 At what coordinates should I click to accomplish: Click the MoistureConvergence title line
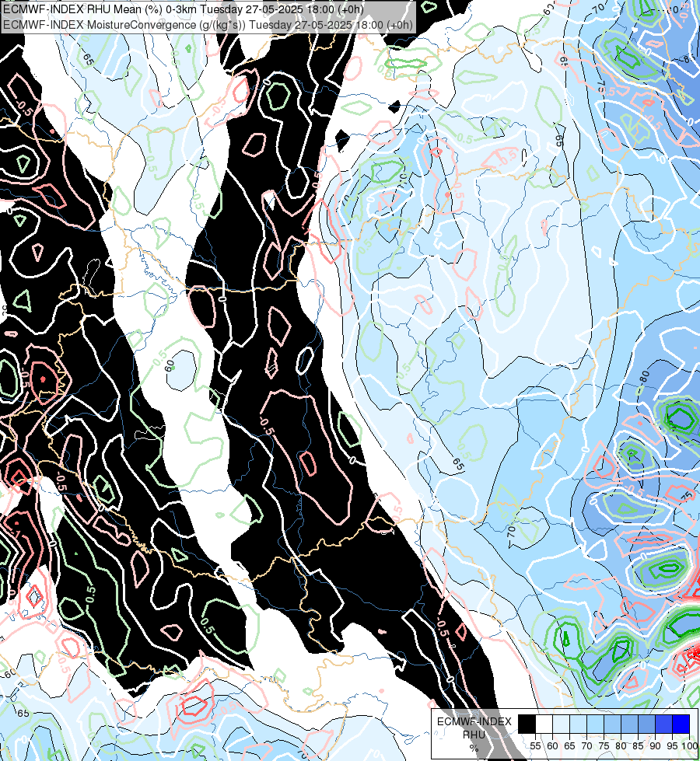pyautogui.click(x=208, y=25)
